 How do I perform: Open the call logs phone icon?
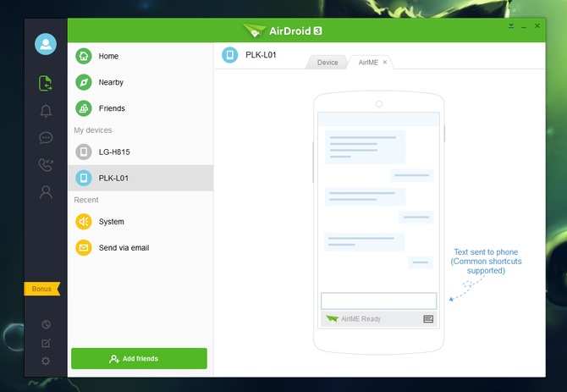point(46,164)
